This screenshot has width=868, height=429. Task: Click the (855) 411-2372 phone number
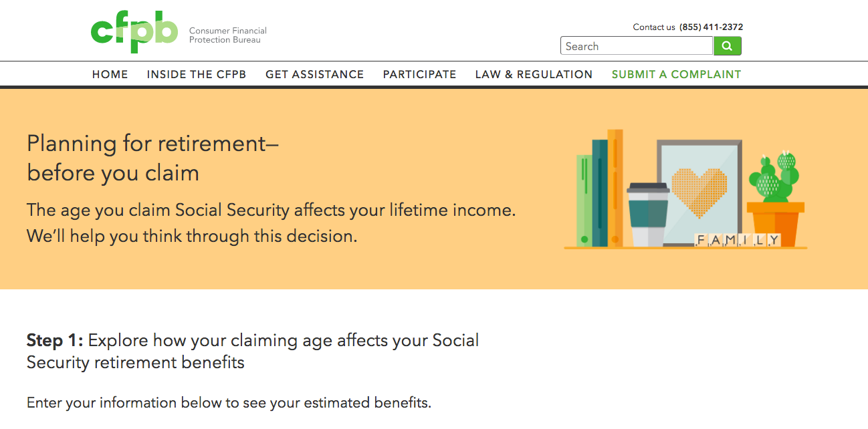(x=711, y=27)
